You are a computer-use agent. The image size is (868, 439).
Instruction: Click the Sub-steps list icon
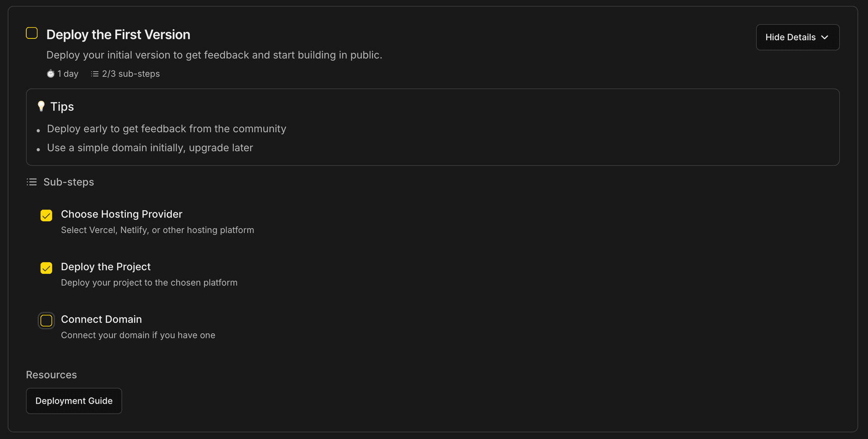tap(32, 182)
